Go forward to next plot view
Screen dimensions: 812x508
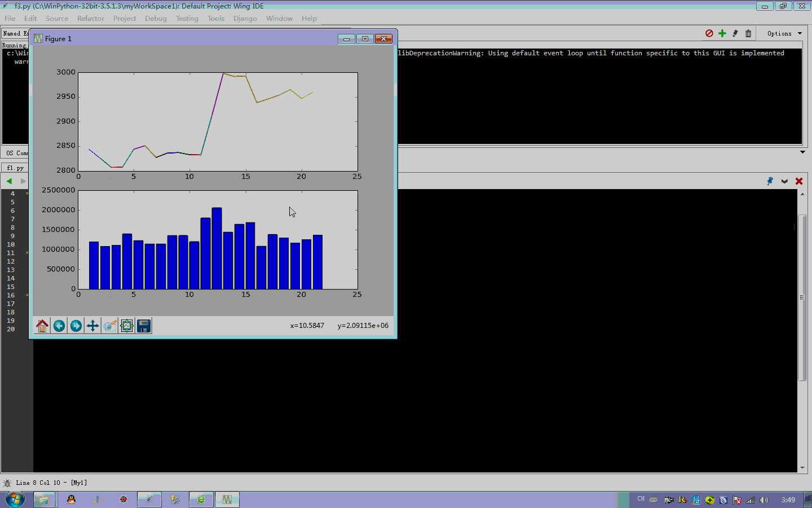click(x=76, y=326)
